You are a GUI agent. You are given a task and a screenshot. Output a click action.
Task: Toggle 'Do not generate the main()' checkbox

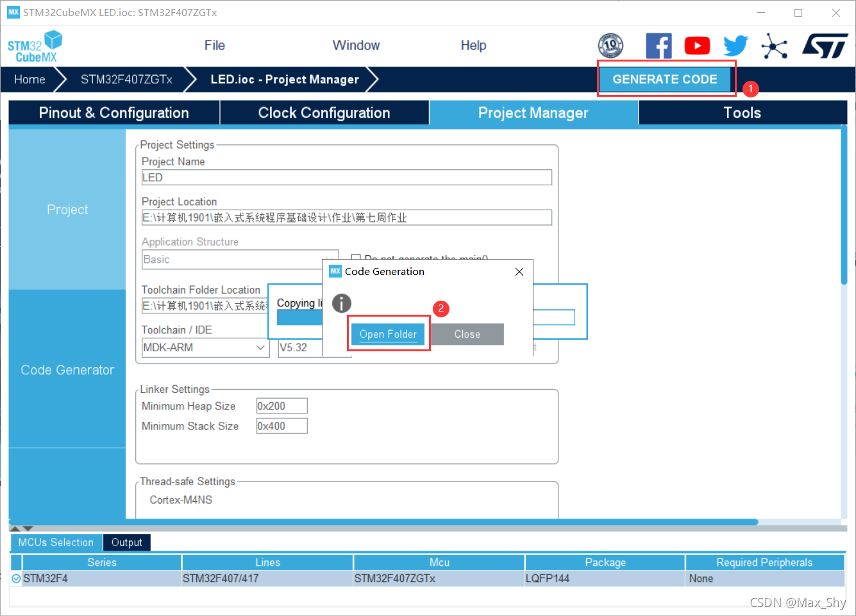[356, 258]
